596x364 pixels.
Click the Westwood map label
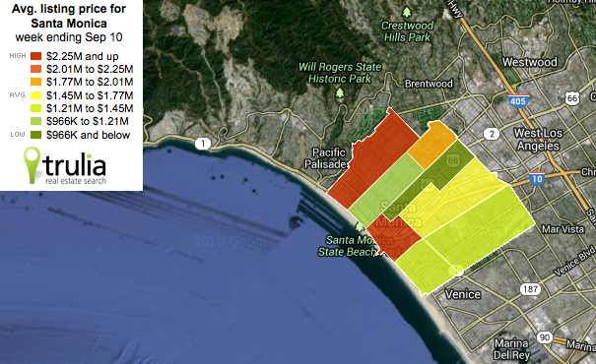pyautogui.click(x=530, y=62)
